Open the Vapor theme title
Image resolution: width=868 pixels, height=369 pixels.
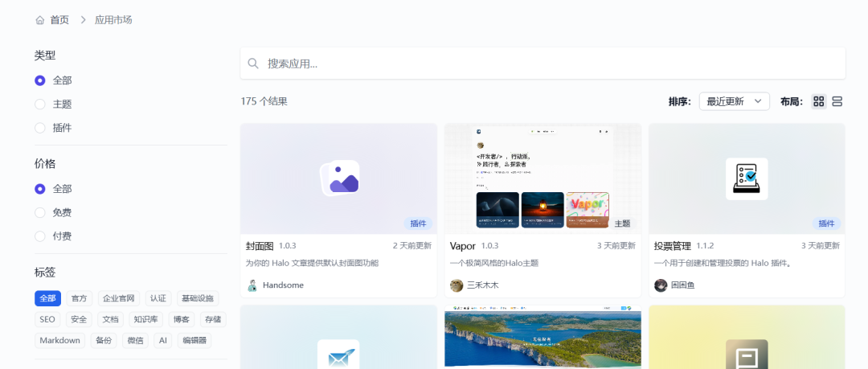pyautogui.click(x=464, y=246)
